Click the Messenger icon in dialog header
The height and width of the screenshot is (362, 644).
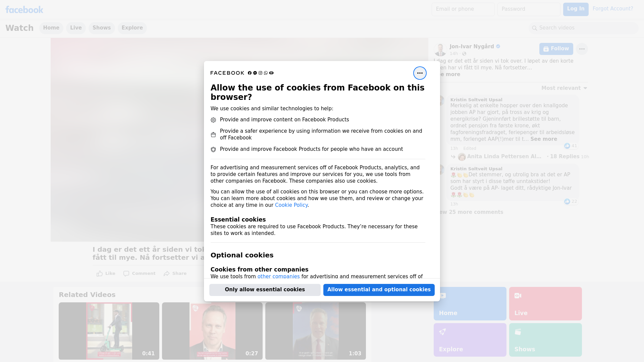[x=255, y=73]
